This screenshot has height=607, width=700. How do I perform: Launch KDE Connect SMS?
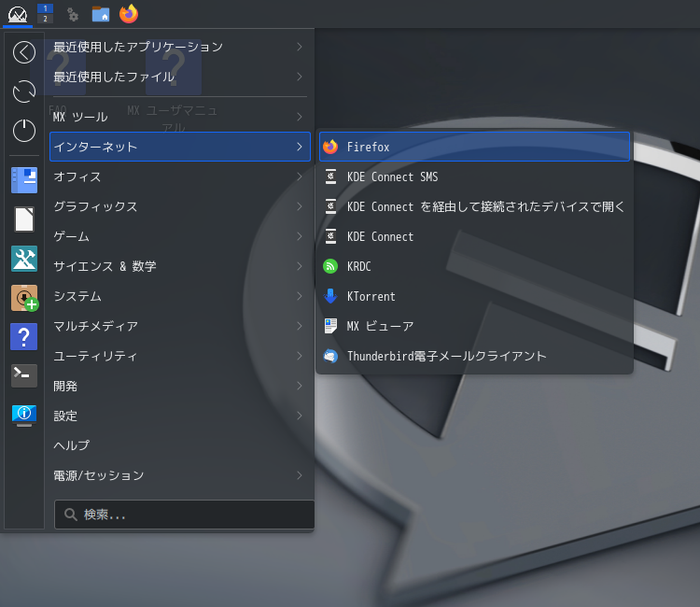[474, 176]
